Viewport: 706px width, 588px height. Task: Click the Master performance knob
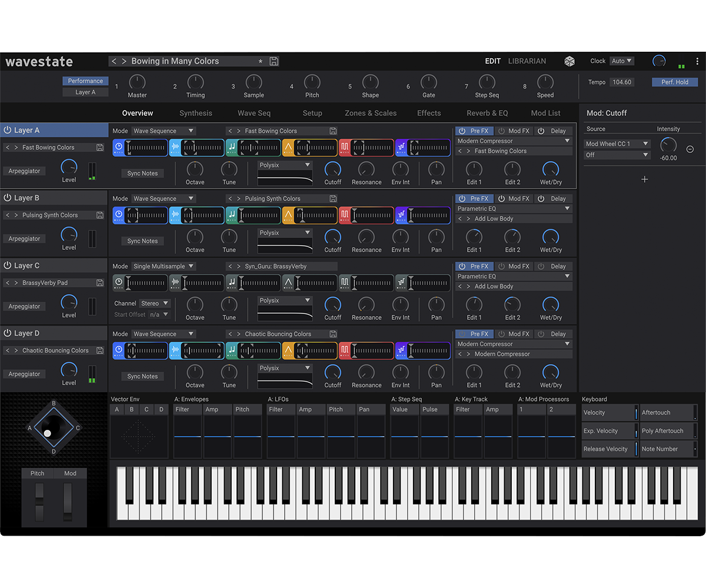[x=137, y=82]
